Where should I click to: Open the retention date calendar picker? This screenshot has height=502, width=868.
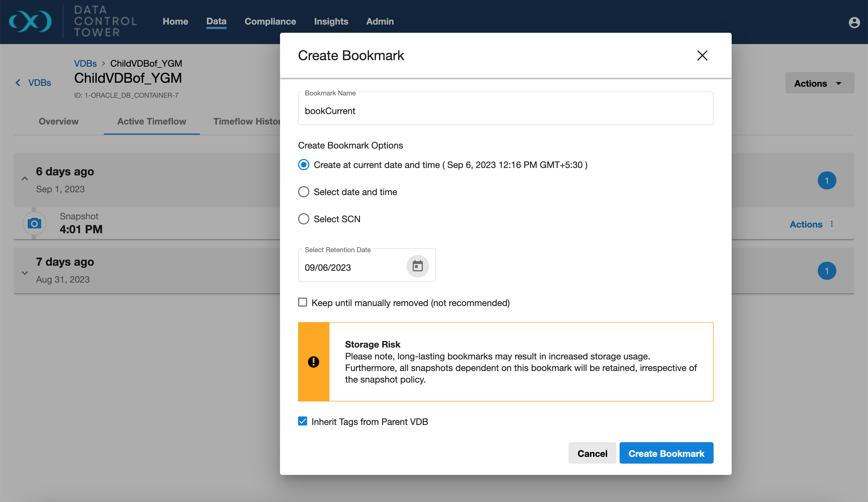click(x=417, y=266)
